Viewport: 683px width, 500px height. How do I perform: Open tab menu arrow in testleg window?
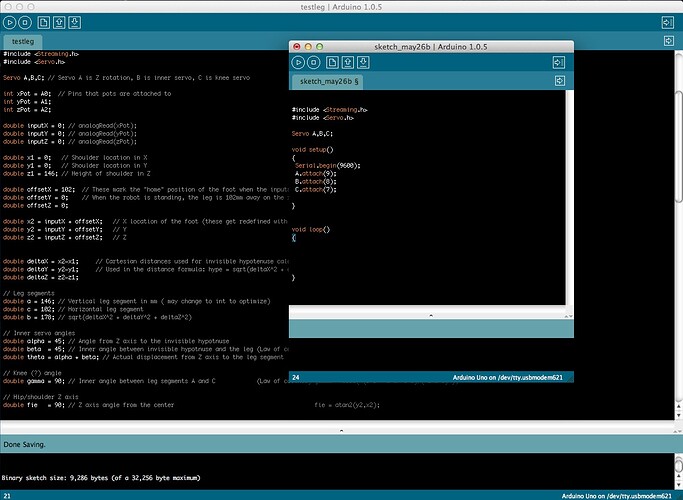(x=669, y=41)
